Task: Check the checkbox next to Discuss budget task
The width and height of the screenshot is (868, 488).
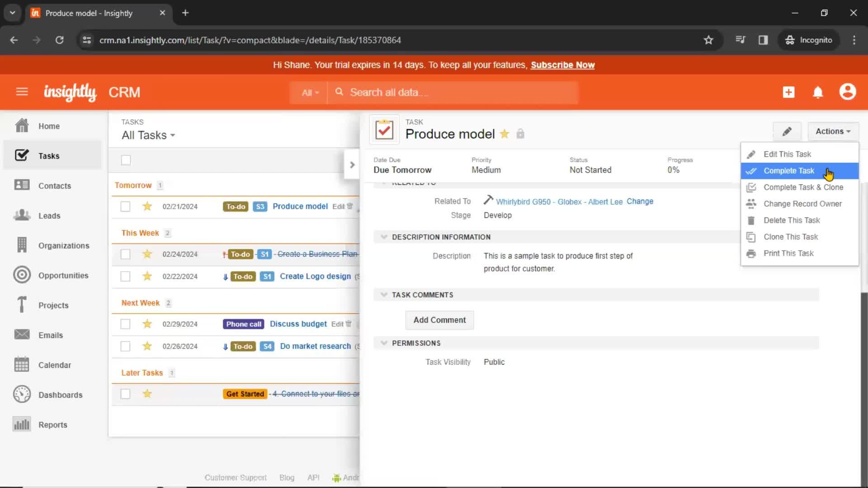Action: pos(125,324)
